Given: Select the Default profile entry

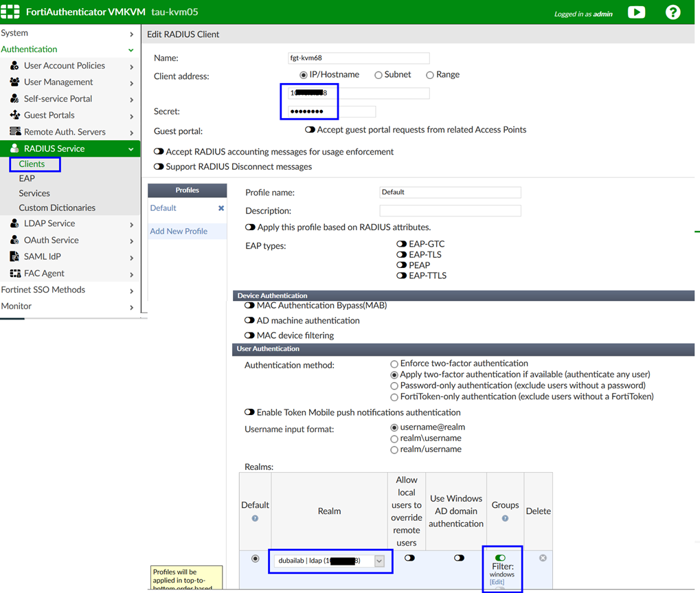Looking at the screenshot, I should 163,208.
